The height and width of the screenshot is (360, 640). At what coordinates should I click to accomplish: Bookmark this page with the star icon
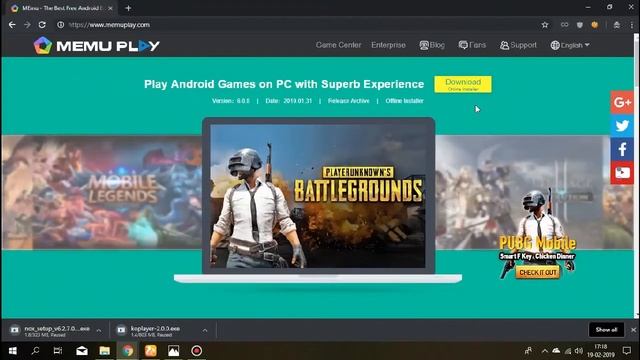(544, 25)
